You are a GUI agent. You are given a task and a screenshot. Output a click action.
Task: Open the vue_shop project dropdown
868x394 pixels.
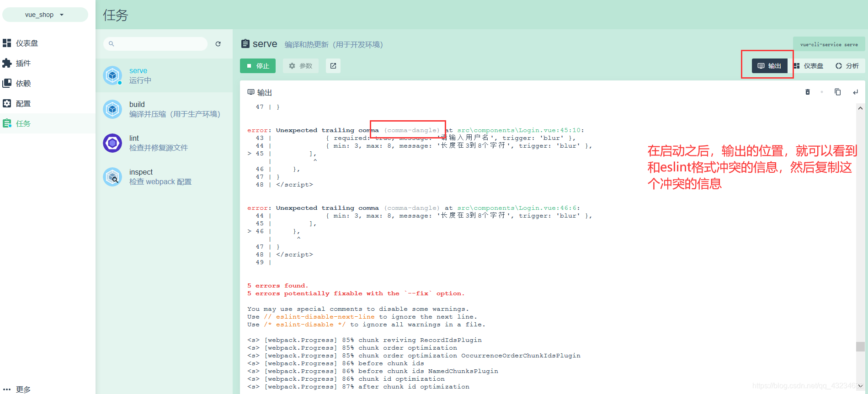pyautogui.click(x=45, y=15)
